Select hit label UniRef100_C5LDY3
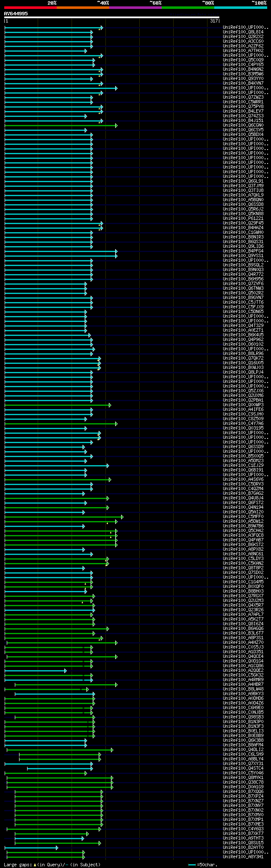The image size is (271, 868). point(243,558)
